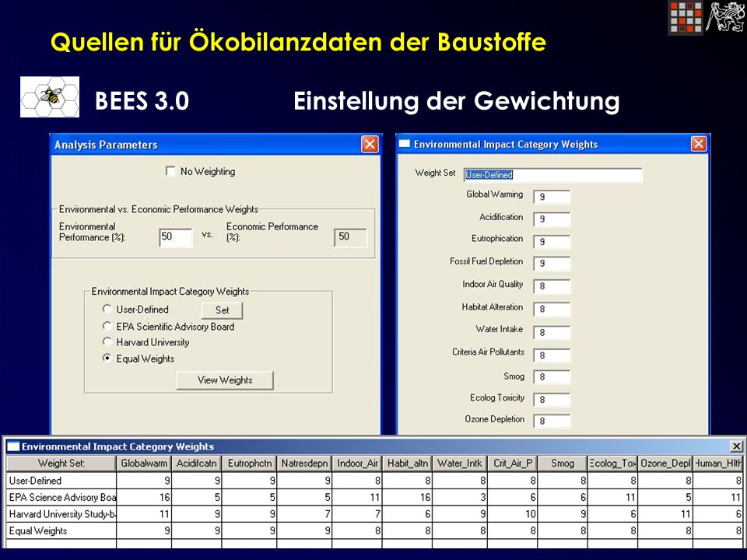Close the bottom weights table window

point(736,446)
